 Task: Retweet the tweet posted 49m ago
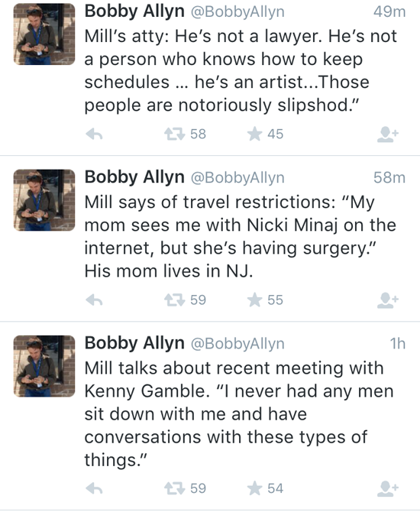tap(175, 134)
